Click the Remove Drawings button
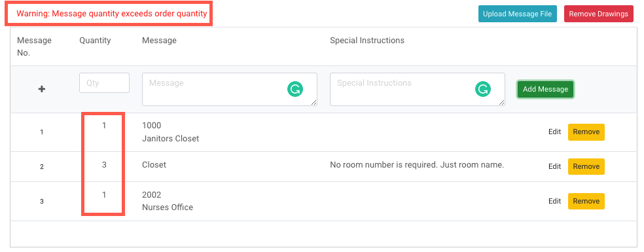The width and height of the screenshot is (644, 252). [x=598, y=14]
